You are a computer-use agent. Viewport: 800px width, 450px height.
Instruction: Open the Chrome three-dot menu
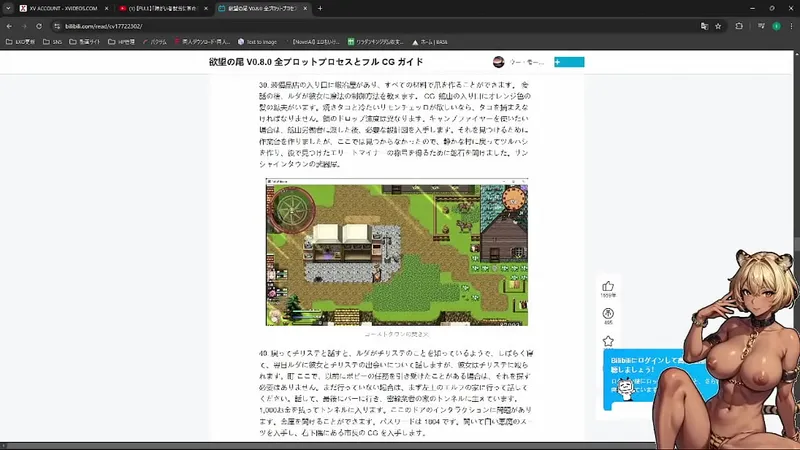[791, 26]
